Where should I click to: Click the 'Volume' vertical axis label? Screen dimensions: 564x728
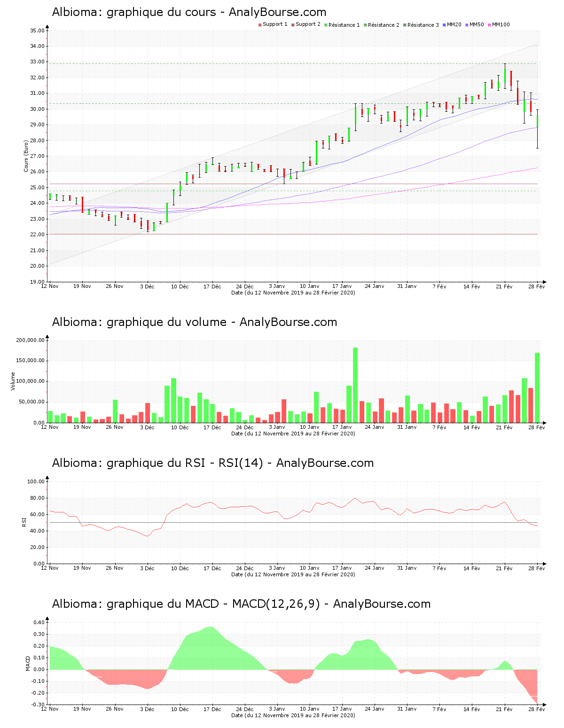tap(13, 381)
